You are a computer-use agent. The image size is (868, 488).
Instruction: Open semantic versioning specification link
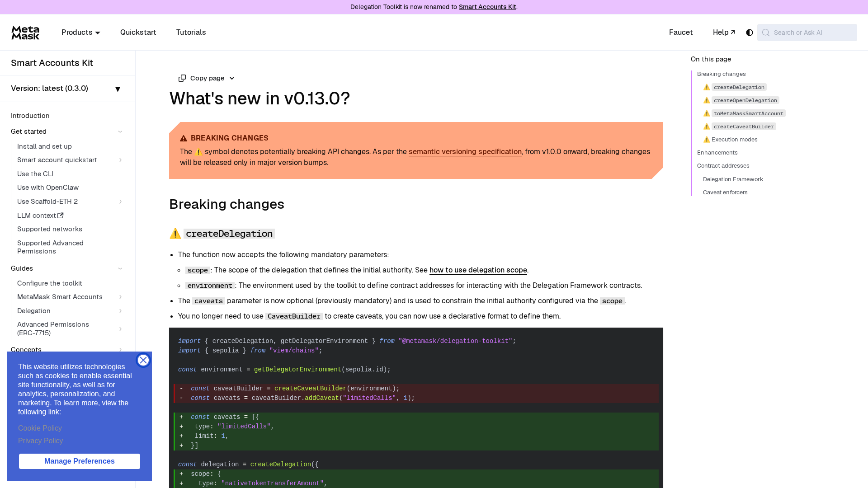click(x=465, y=152)
